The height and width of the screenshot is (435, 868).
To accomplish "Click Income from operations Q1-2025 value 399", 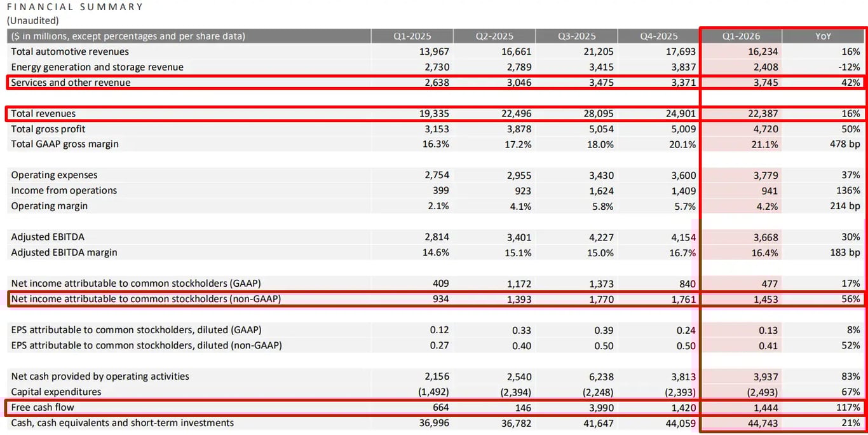I will tap(440, 191).
